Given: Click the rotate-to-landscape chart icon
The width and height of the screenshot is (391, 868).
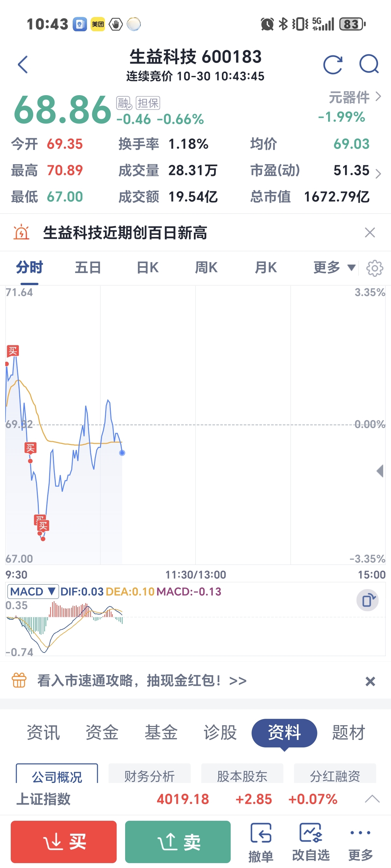Looking at the screenshot, I should tap(368, 600).
